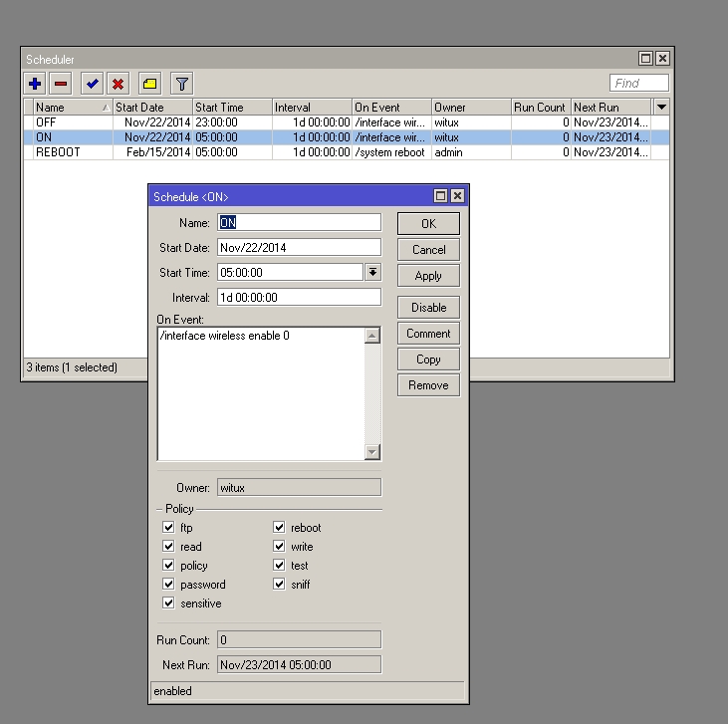
Task: Click the Run Count field in dialog
Action: pos(299,640)
